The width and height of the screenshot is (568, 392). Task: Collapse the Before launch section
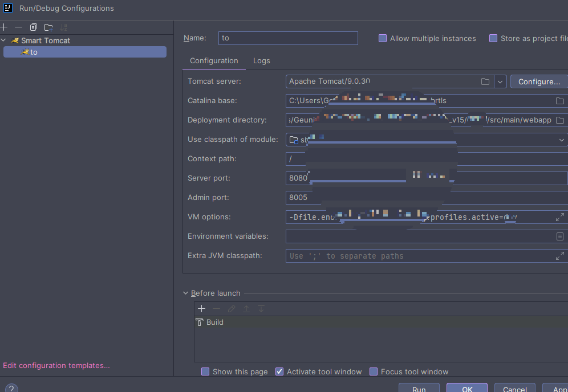click(185, 293)
